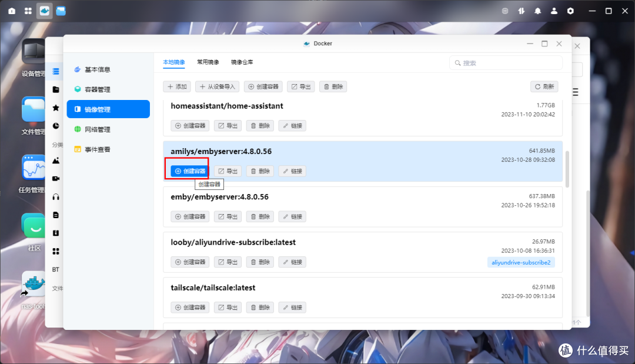This screenshot has width=635, height=364.
Task: Open the home icon in top bar
Action: (12, 11)
